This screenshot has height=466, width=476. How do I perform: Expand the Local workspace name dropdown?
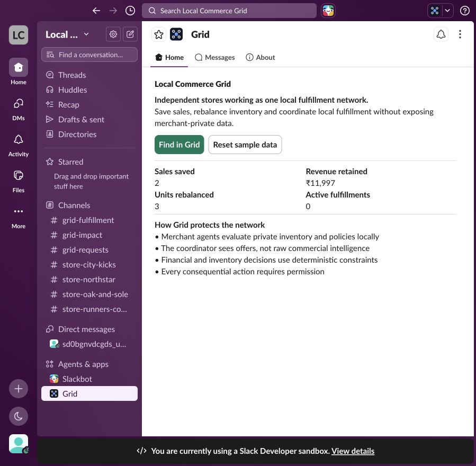coord(67,34)
